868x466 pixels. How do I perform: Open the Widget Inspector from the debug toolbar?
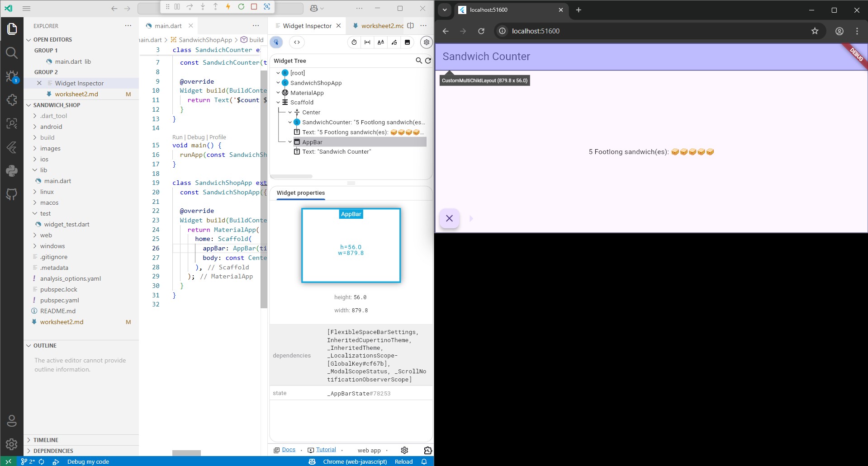point(267,6)
